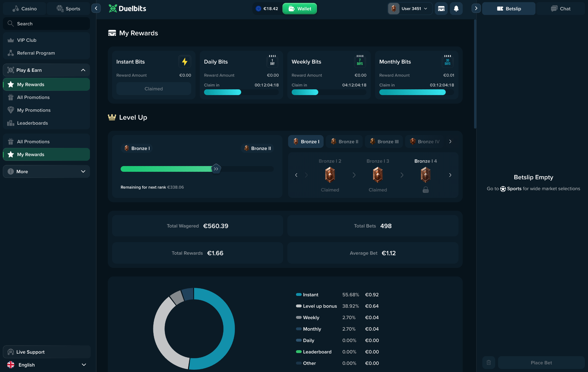Open the notifications bell icon
This screenshot has width=588, height=372.
(456, 9)
